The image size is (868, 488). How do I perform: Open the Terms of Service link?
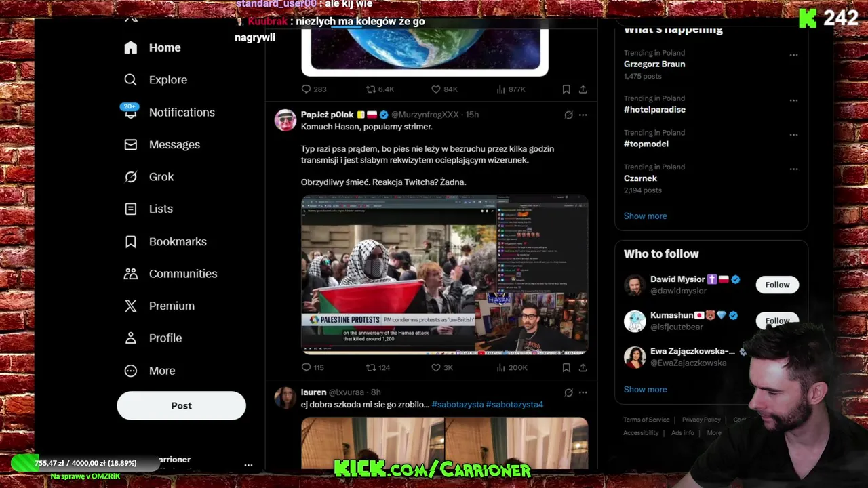point(646,420)
